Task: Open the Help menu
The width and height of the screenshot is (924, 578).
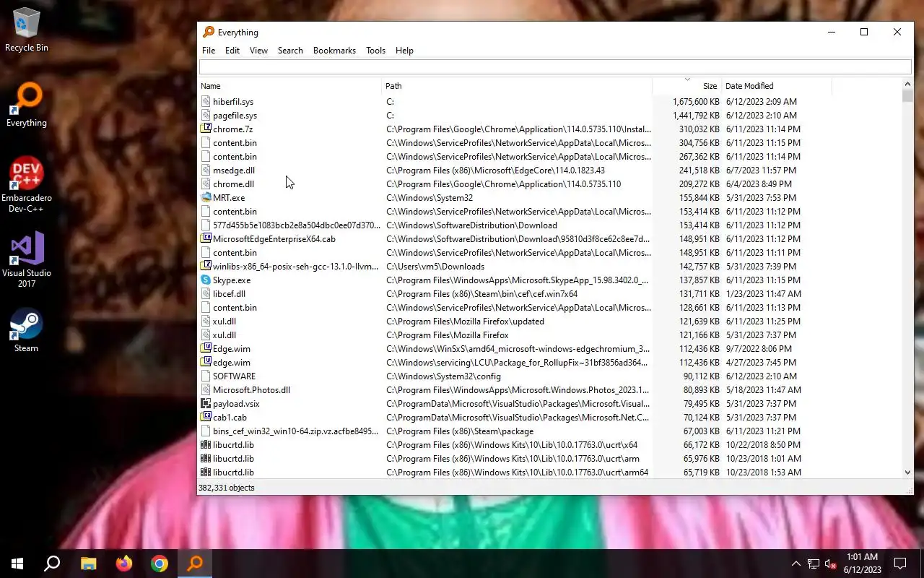Action: coord(404,51)
